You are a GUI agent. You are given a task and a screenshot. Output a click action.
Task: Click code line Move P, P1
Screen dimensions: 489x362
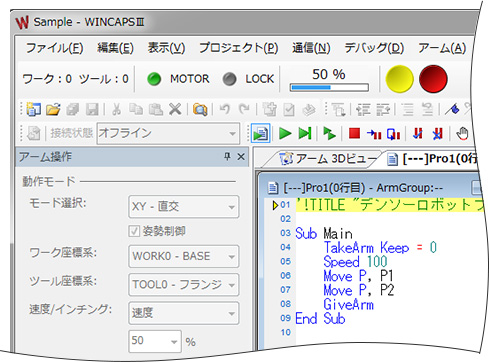pos(359,276)
